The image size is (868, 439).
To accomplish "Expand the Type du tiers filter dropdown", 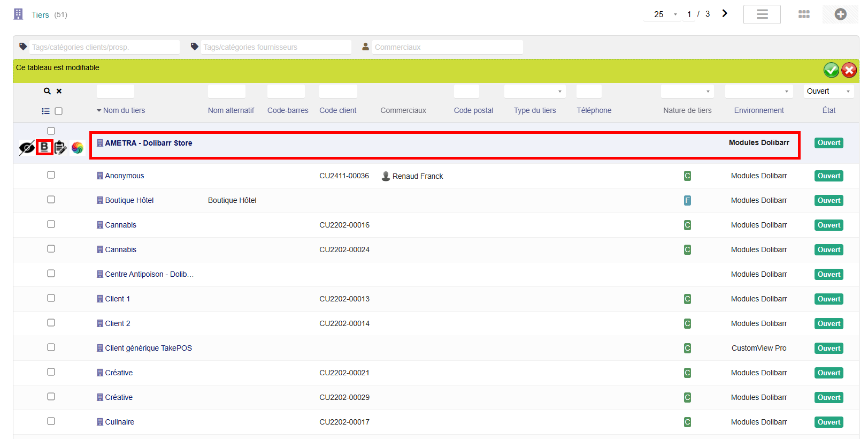I will 534,92.
